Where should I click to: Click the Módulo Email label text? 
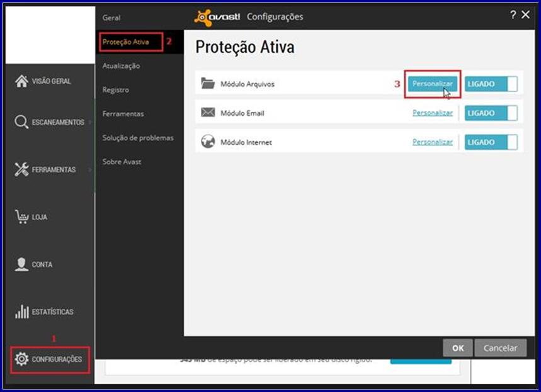click(242, 113)
